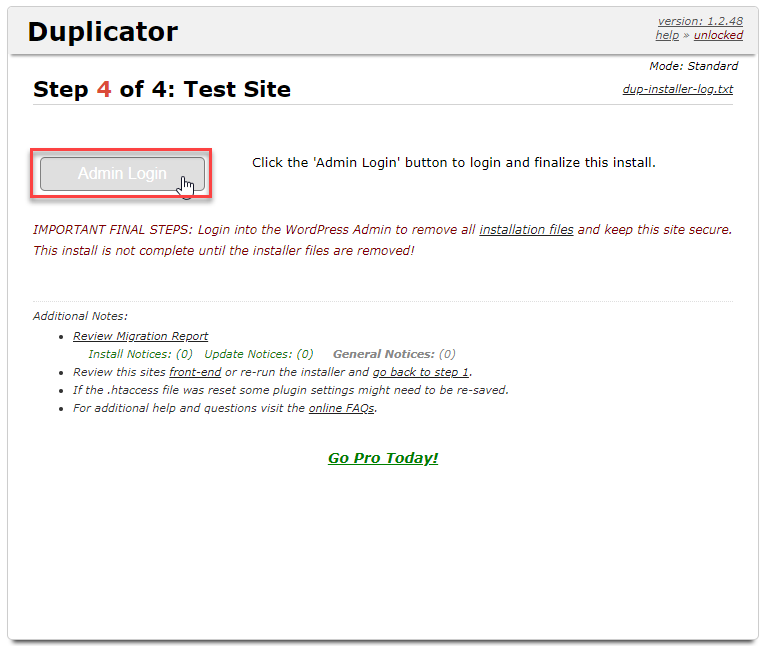
Task: Open the online FAQs link
Action: [341, 408]
